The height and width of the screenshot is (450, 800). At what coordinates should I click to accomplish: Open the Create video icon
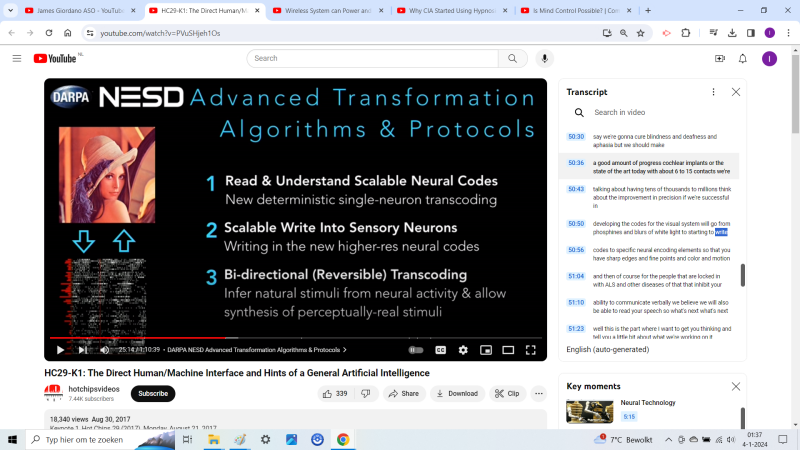click(719, 59)
